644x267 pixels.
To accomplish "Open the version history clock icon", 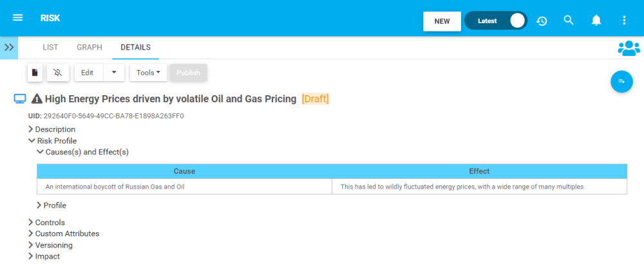I will [x=542, y=21].
